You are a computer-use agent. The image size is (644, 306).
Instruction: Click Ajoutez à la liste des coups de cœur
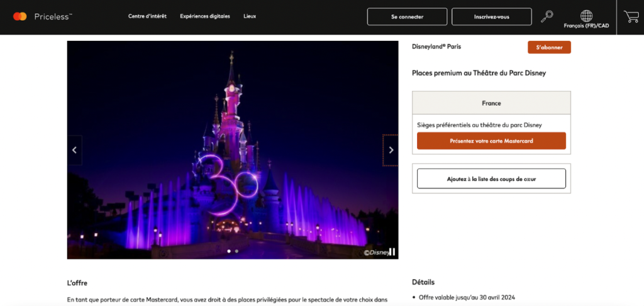pyautogui.click(x=491, y=179)
